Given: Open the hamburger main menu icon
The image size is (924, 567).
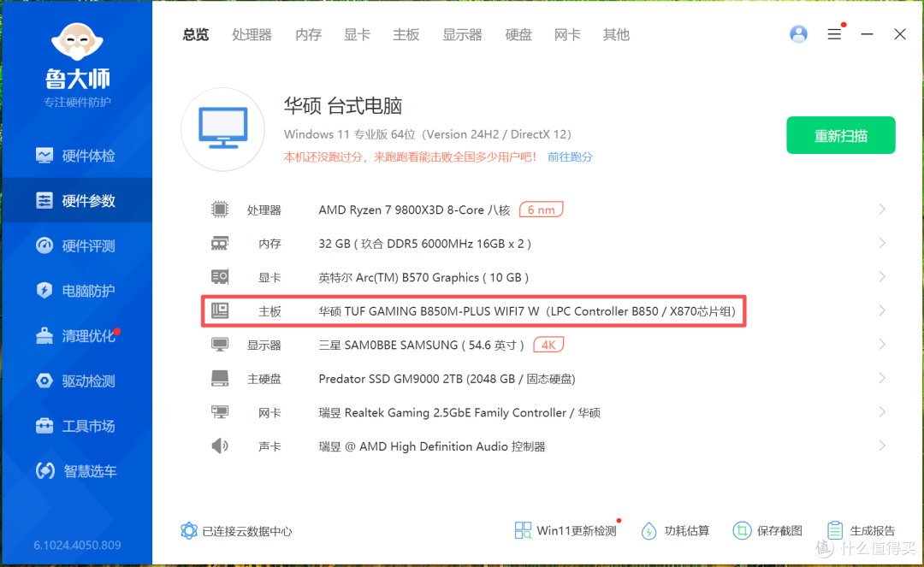Looking at the screenshot, I should click(x=834, y=34).
